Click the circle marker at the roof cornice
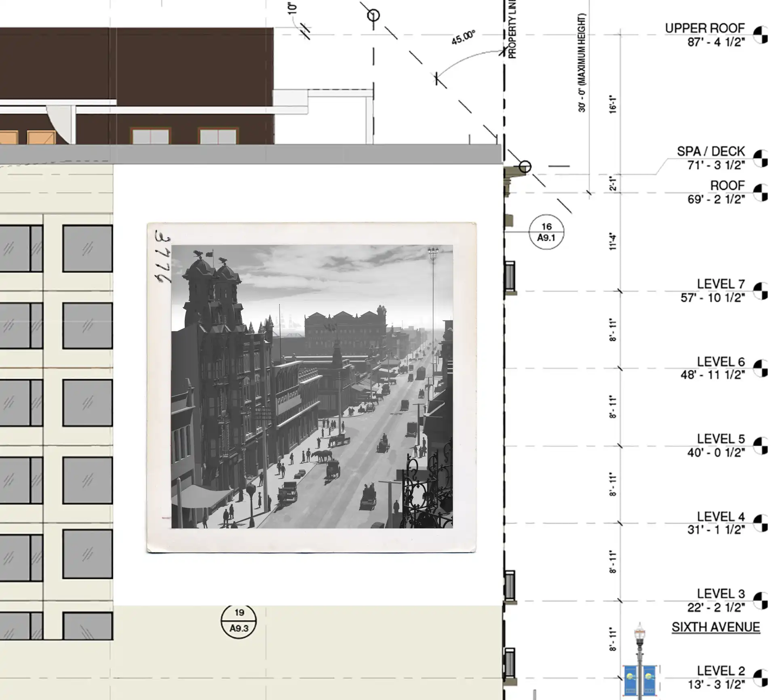Viewport: 776px width, 700px height. [x=525, y=166]
